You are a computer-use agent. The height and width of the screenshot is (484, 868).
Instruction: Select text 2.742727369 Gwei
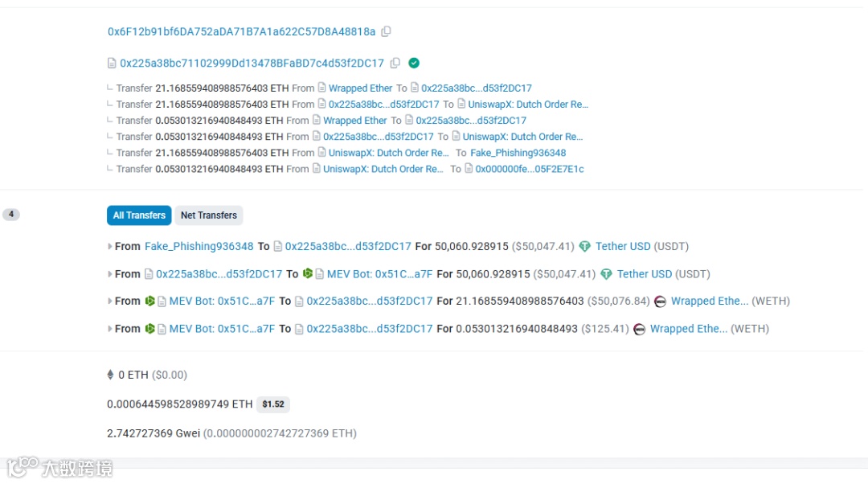coord(154,433)
